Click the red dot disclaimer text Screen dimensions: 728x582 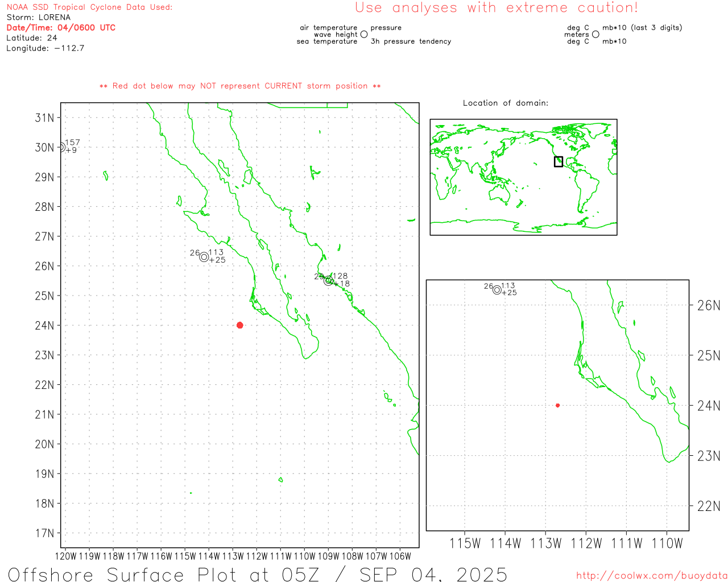[240, 86]
